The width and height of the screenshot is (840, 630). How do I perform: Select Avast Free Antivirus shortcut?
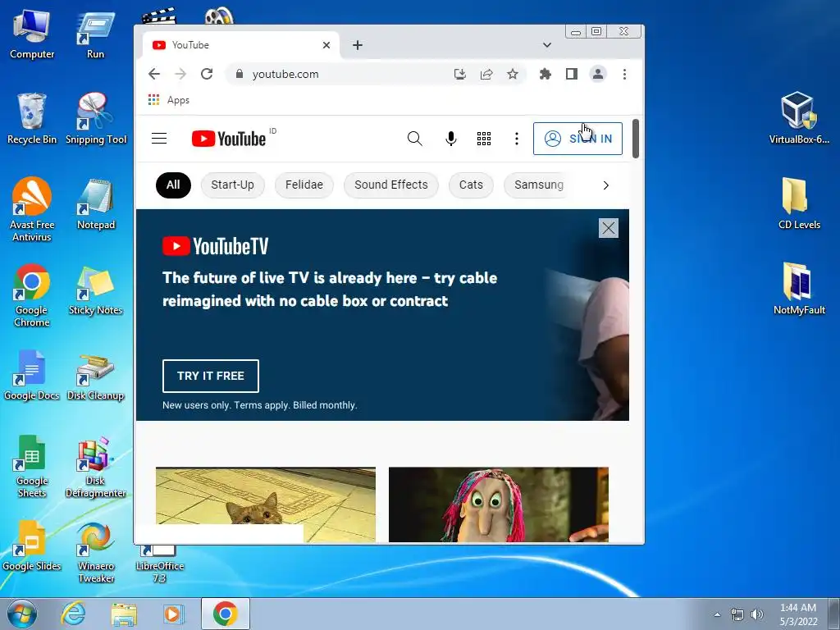[x=32, y=209]
